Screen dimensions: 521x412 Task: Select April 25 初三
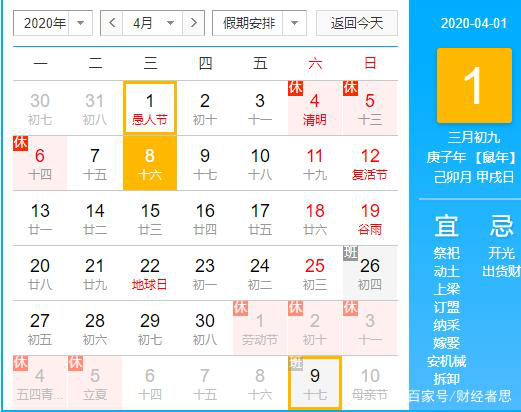click(315, 273)
